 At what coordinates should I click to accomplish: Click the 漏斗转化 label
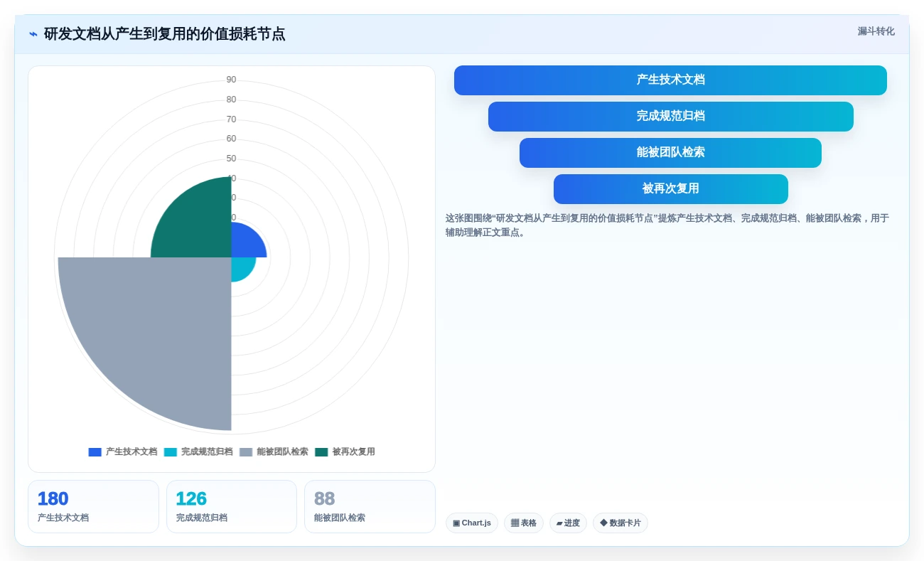(x=876, y=31)
